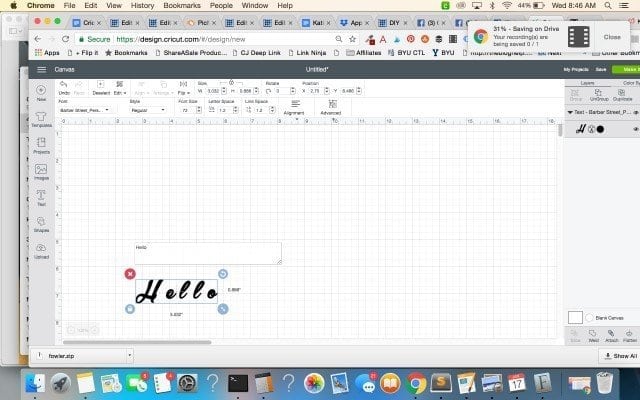Open the Font dropdown showing Barber Street

[x=84, y=110]
